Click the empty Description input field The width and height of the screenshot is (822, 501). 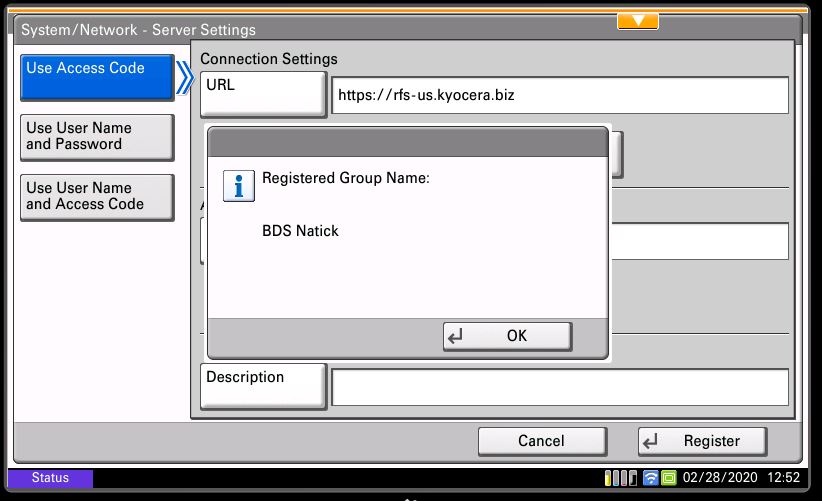(x=560, y=387)
